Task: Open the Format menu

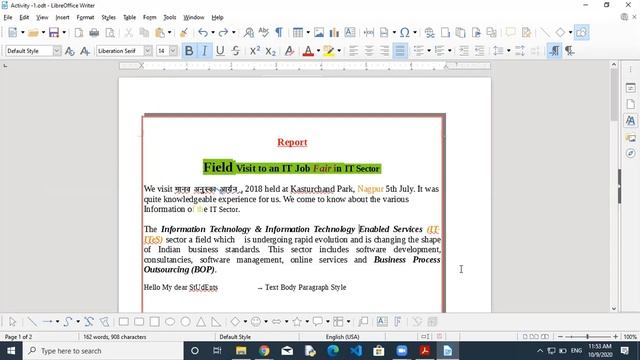Action: [x=85, y=18]
